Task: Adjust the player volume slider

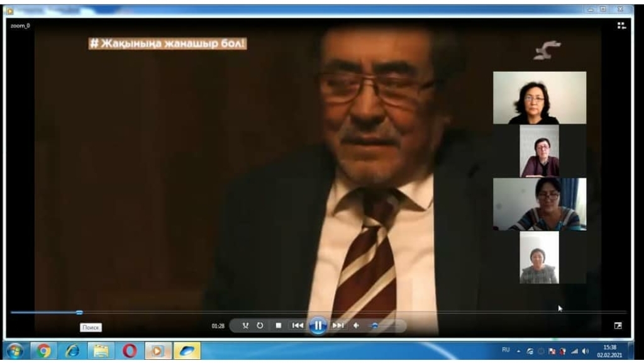Action: (x=375, y=326)
